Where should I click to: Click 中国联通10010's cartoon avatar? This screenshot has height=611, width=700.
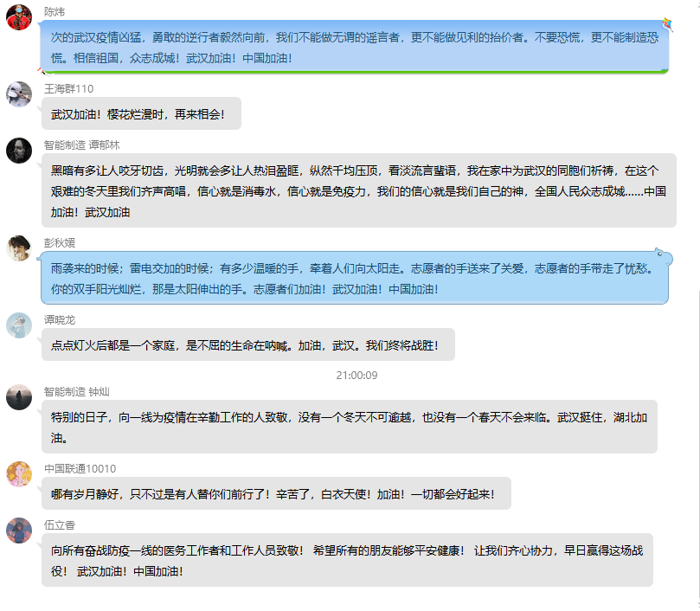pos(19,474)
